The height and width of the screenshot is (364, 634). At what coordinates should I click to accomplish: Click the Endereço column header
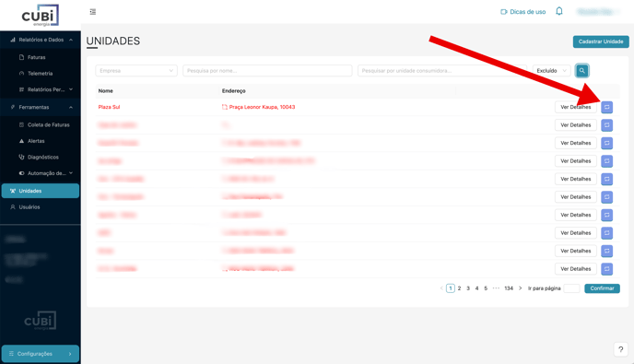tap(234, 91)
